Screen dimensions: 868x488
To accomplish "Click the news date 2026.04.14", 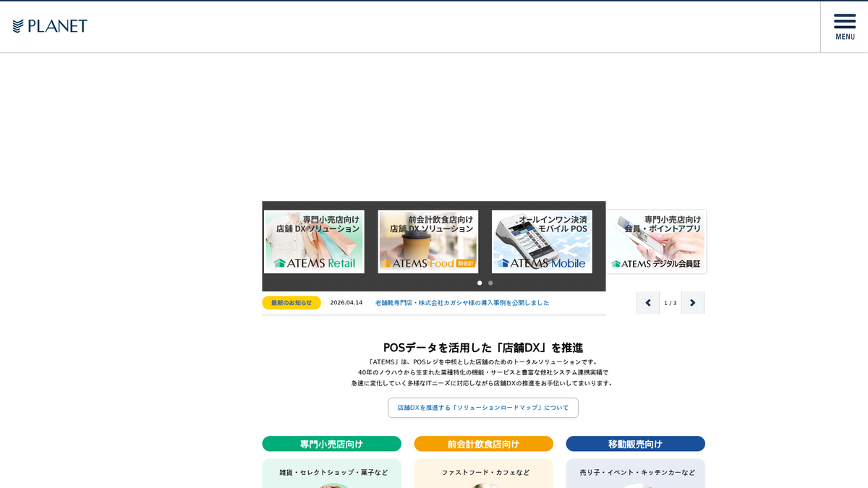I will tap(346, 303).
